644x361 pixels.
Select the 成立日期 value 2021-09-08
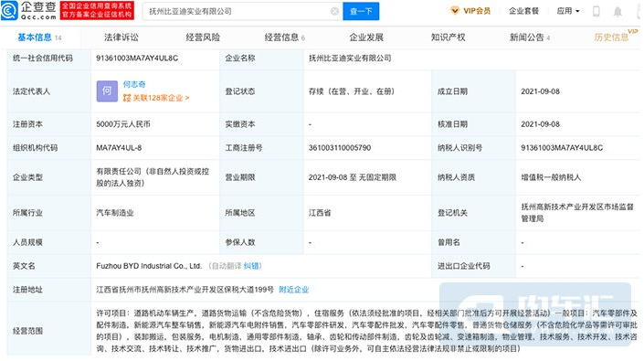pos(540,91)
